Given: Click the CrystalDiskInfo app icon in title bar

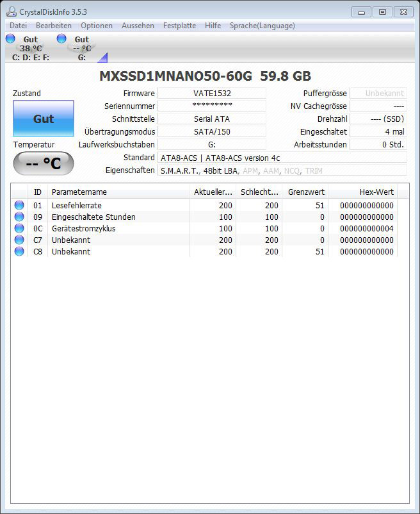Looking at the screenshot, I should [x=11, y=12].
